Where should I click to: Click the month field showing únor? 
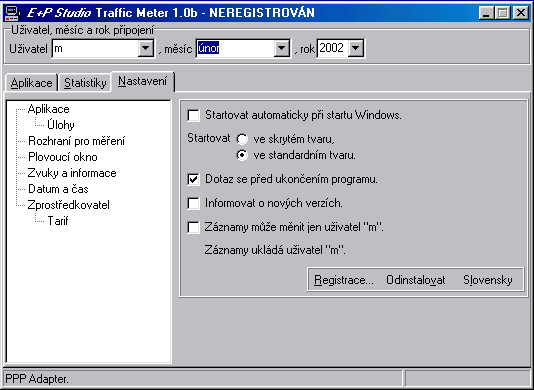(235, 48)
